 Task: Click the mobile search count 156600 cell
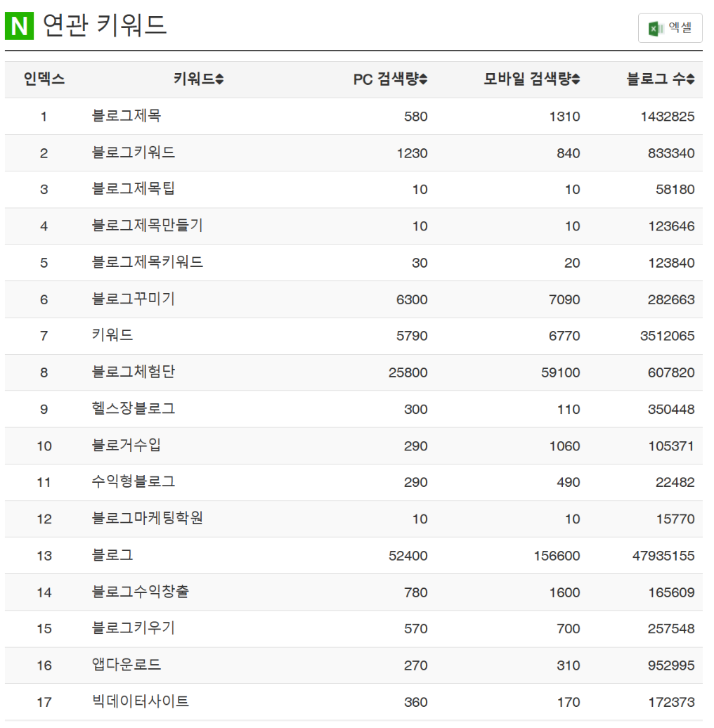558,555
